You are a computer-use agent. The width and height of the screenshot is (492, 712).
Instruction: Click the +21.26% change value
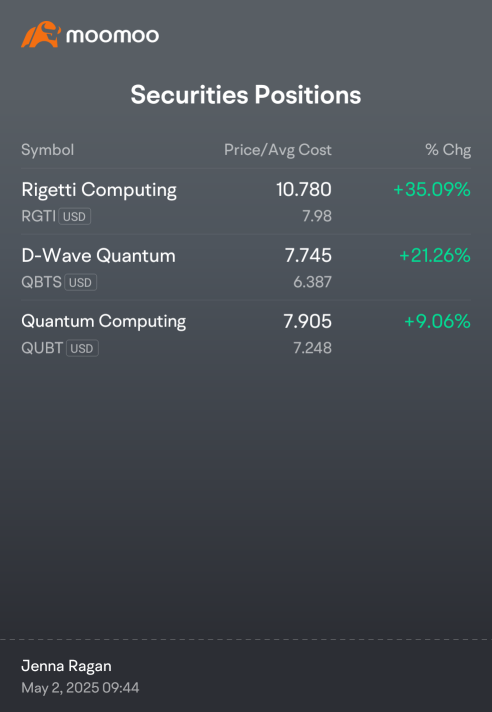pos(435,255)
